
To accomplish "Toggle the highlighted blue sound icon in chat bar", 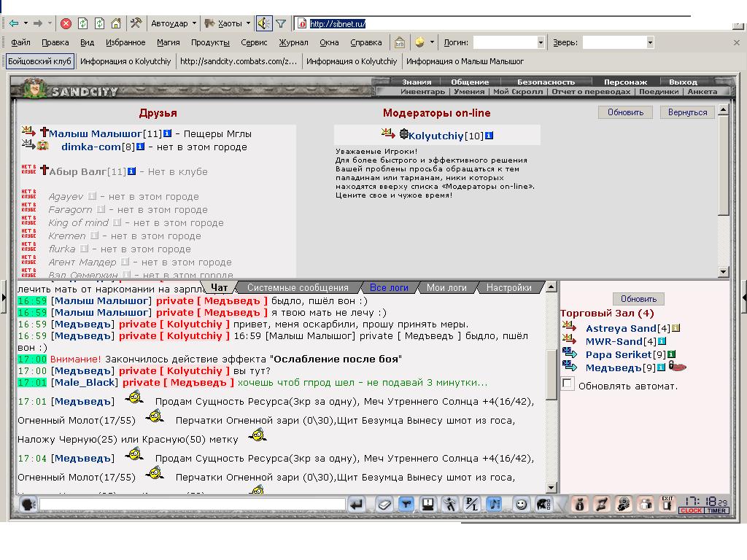I will tap(494, 505).
